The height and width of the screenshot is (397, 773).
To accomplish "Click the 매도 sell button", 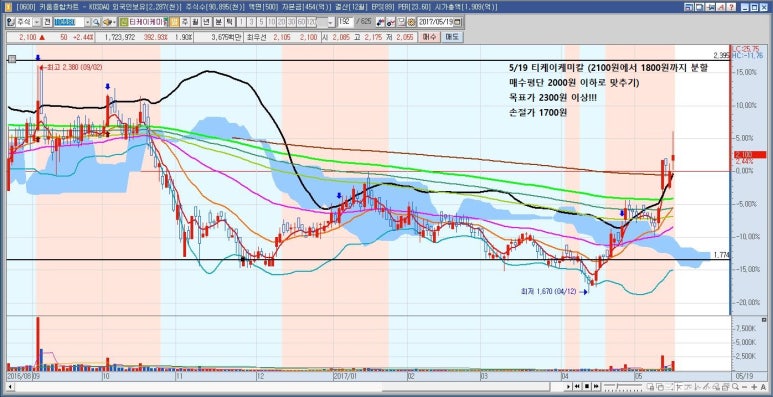I will pos(452,37).
